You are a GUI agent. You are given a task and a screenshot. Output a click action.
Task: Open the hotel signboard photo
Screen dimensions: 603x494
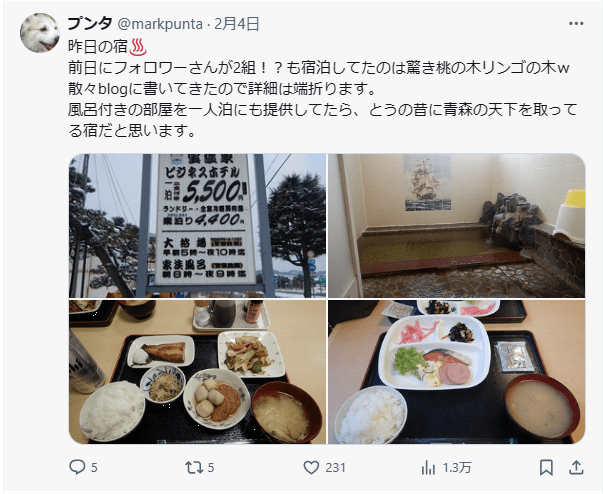click(198, 226)
